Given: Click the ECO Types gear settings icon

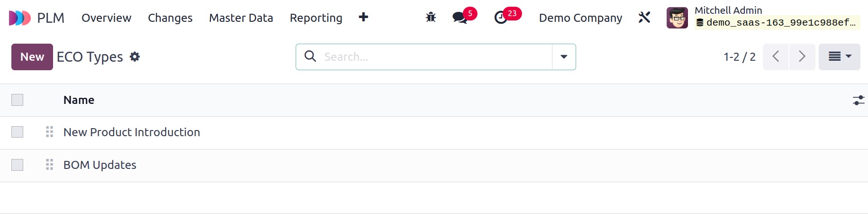Looking at the screenshot, I should [x=135, y=57].
